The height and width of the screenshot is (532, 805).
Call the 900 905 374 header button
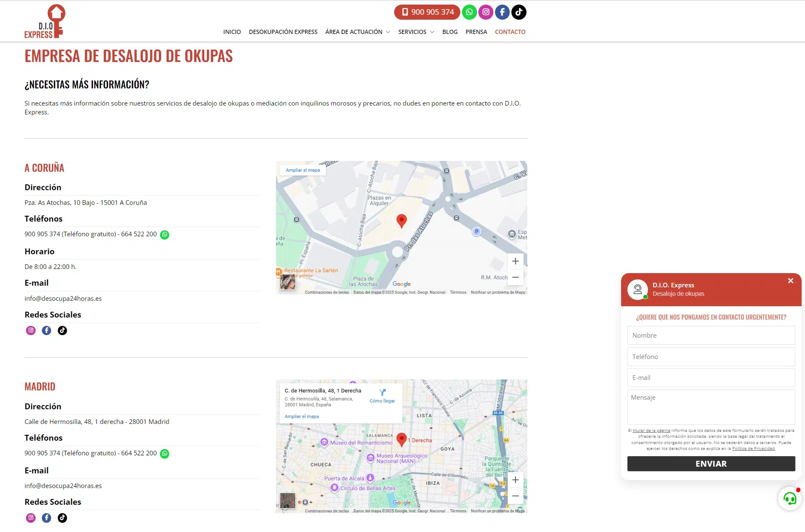(427, 12)
